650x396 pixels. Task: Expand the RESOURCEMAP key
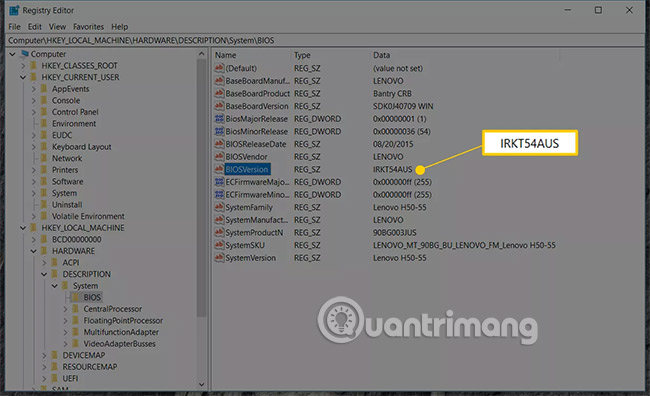pyautogui.click(x=44, y=367)
